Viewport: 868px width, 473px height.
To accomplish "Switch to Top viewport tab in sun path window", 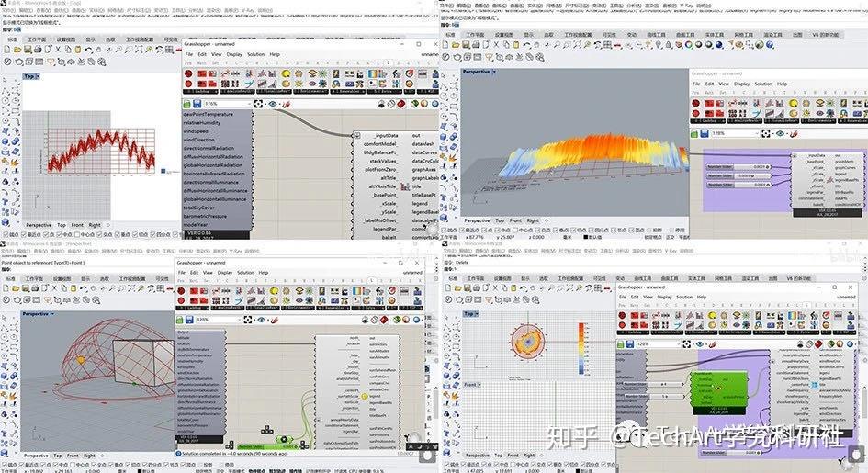I will [58, 456].
